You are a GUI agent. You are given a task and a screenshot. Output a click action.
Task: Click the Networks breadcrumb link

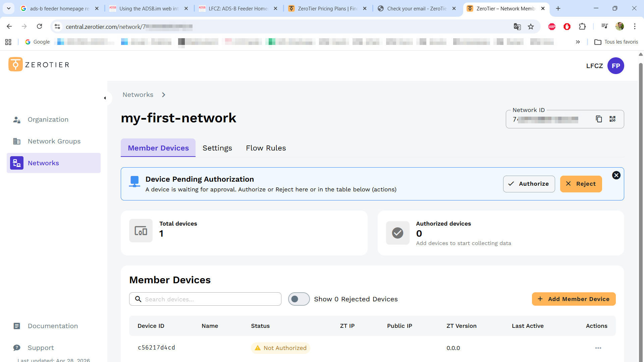[138, 95]
